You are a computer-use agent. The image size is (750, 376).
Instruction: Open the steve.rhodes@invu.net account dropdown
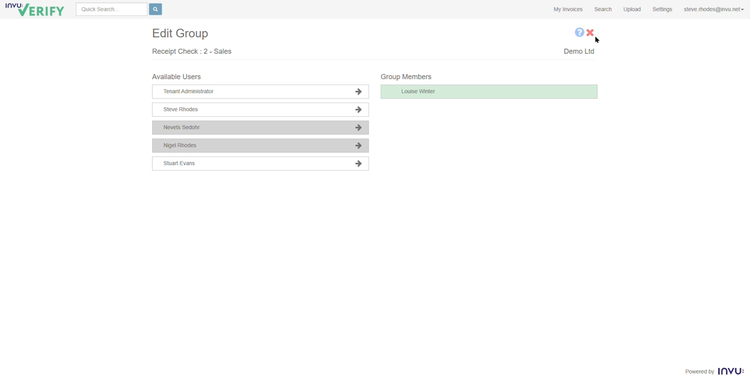tap(713, 9)
